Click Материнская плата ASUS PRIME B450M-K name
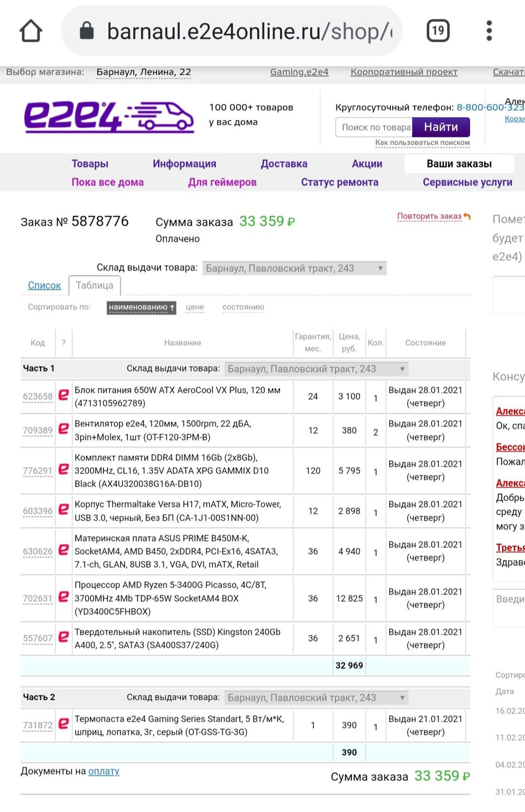Screen dimensions: 525x812 176,551
